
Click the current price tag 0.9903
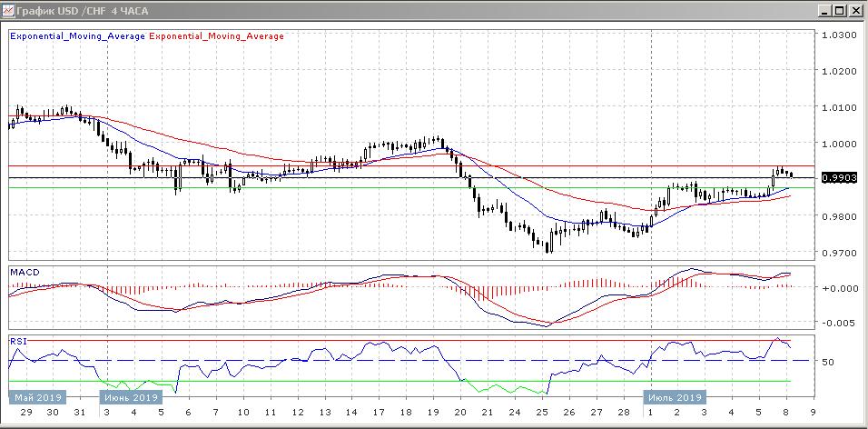coord(838,178)
